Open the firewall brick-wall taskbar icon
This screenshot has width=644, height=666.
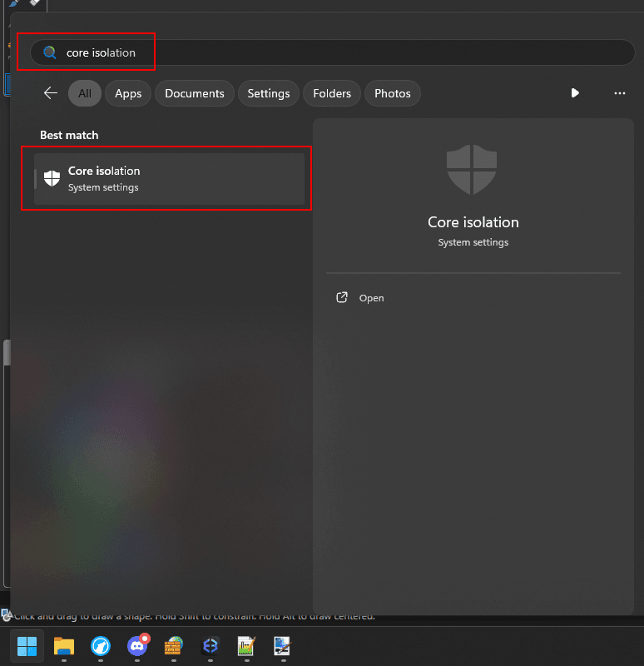(x=174, y=646)
